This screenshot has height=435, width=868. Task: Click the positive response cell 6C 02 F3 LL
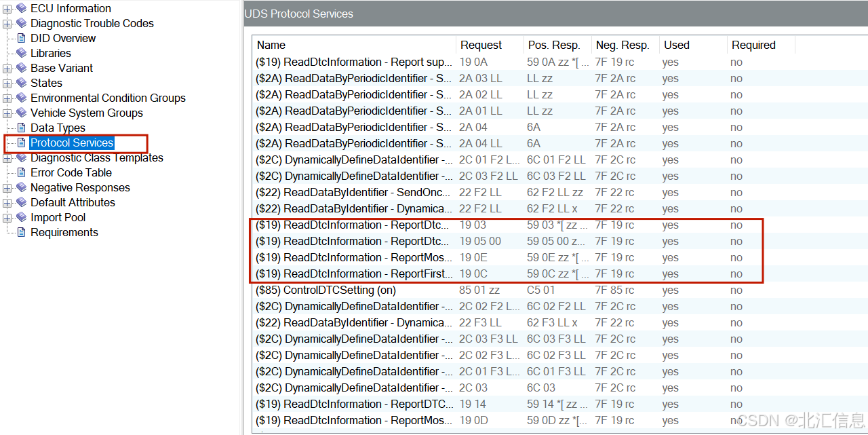pyautogui.click(x=556, y=355)
